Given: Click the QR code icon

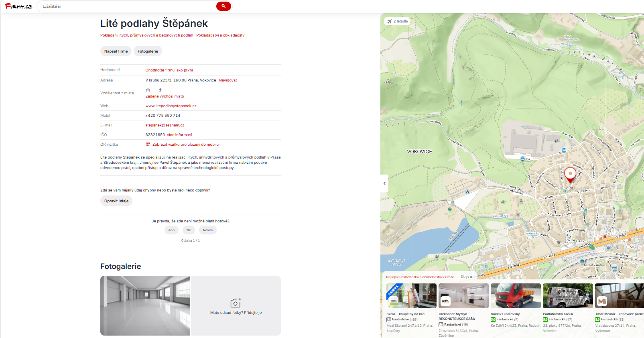Looking at the screenshot, I should tap(148, 145).
